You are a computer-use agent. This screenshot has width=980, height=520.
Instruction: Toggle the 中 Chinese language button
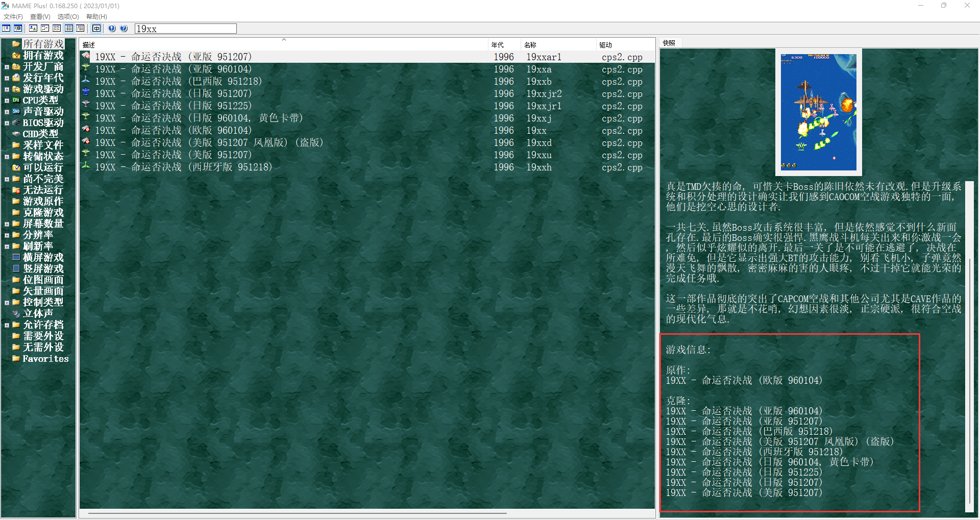coord(96,29)
